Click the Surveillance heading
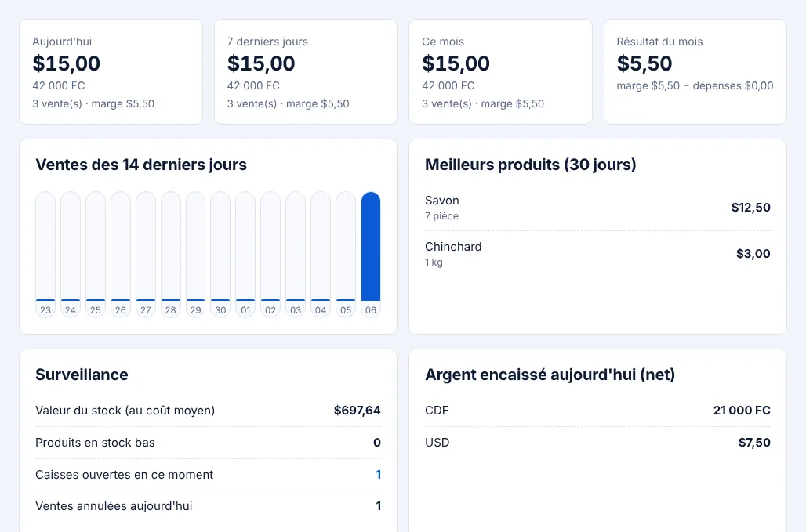The image size is (806, 532). [x=82, y=375]
